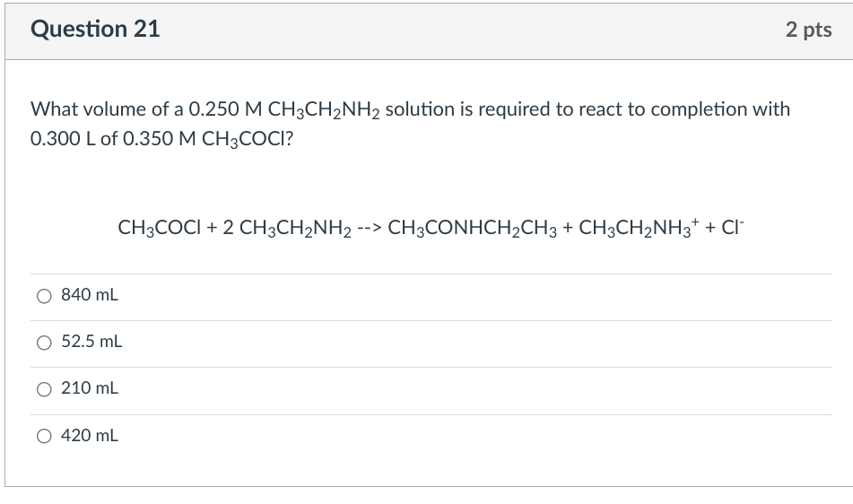Screen dimensions: 853x504
Task: Click the "210 mL" answer label text
Action: click(89, 388)
